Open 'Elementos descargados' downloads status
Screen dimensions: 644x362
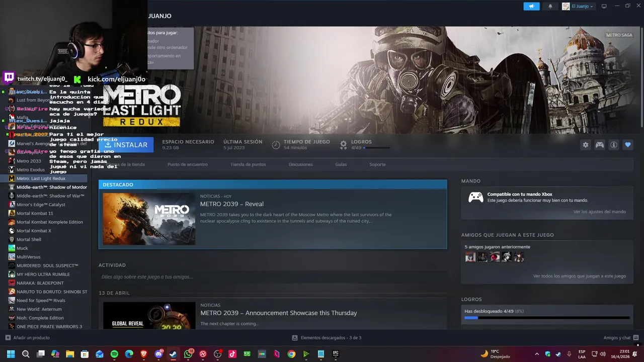327,338
